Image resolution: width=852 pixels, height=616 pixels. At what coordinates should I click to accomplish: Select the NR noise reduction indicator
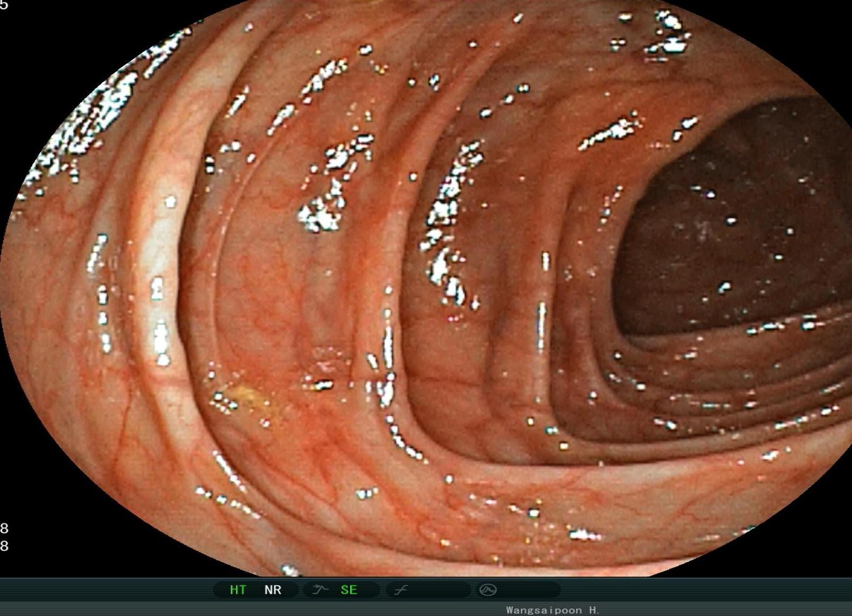pos(273,590)
